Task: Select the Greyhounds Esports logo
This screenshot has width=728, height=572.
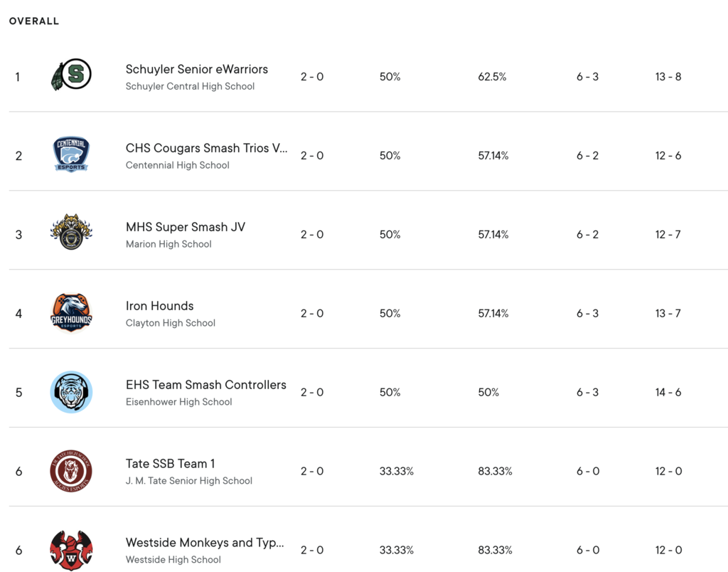Action: (71, 313)
